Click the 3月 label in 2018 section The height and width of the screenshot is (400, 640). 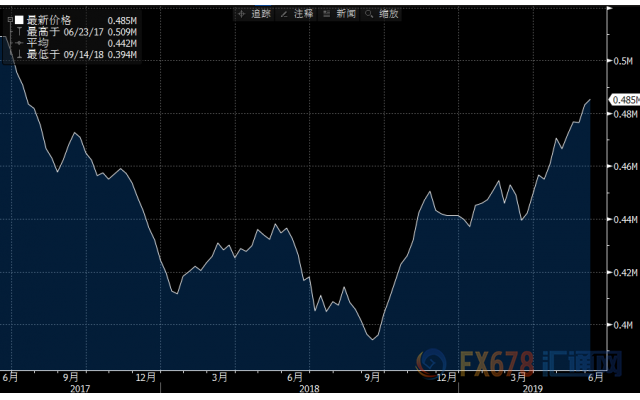coord(220,377)
